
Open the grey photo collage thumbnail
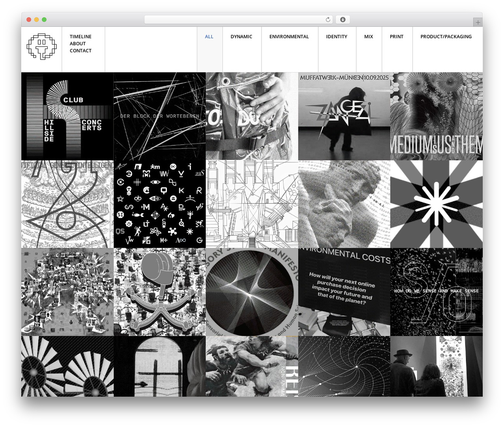tap(67, 292)
